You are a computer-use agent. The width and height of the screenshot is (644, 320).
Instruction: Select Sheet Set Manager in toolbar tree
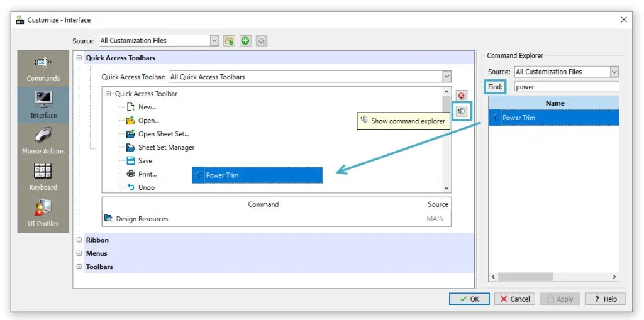point(166,147)
